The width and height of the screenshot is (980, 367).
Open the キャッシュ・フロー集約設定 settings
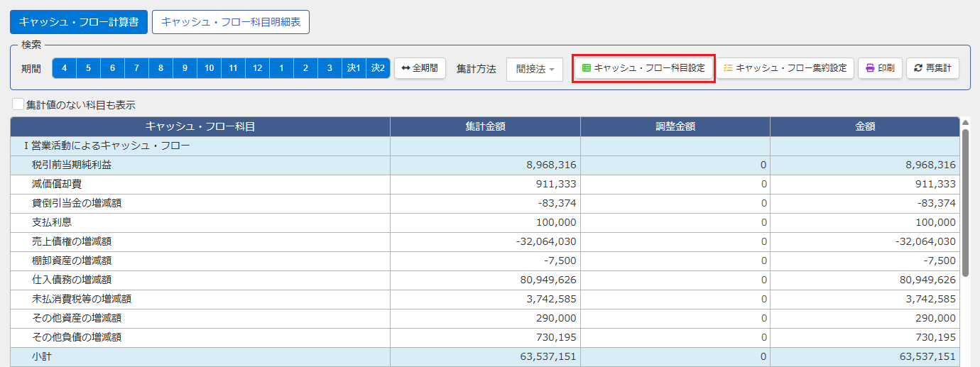click(785, 68)
